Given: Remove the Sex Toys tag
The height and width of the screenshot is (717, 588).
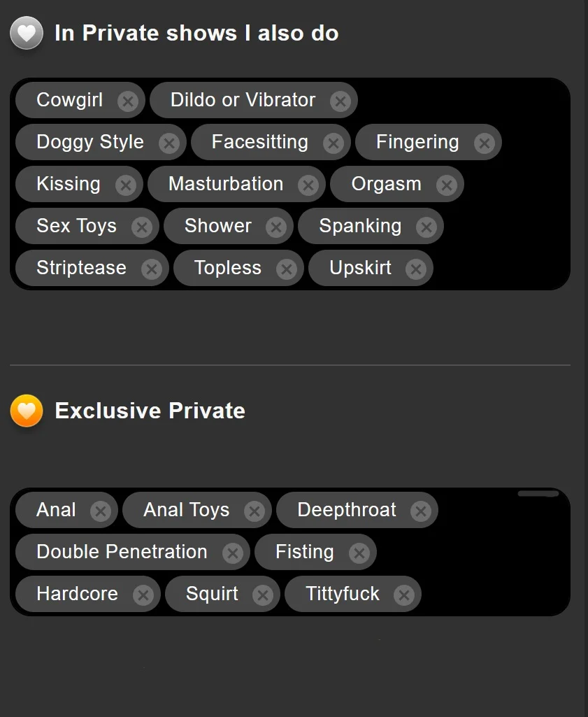Looking at the screenshot, I should (141, 227).
